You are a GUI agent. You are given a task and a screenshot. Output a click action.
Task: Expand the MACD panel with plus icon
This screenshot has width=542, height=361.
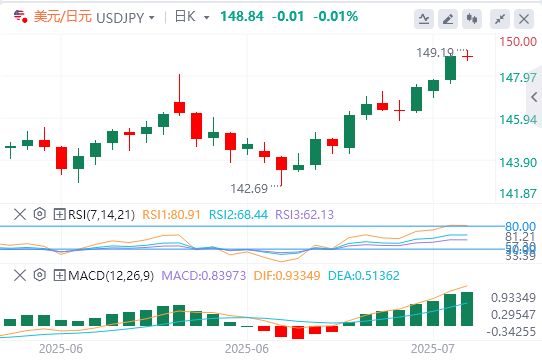[x=59, y=275]
